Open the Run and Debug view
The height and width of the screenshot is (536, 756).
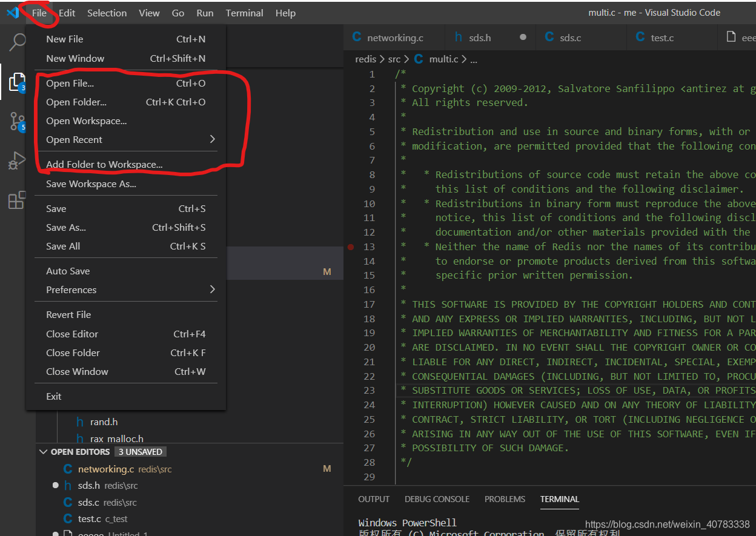pos(17,160)
